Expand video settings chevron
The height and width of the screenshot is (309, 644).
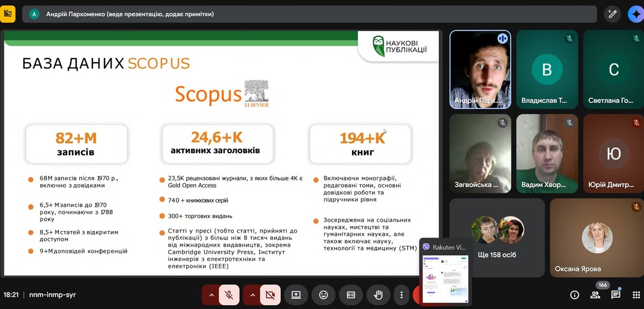tap(253, 294)
